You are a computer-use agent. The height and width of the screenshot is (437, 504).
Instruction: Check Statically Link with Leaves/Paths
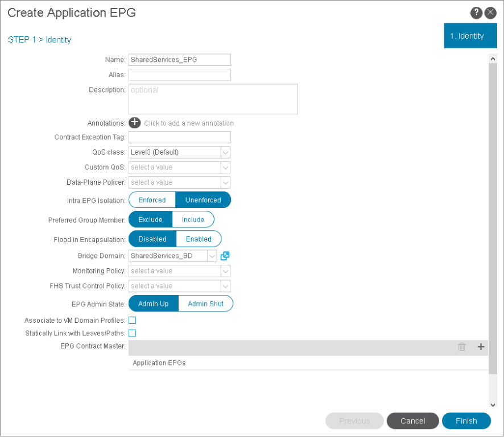tap(133, 333)
